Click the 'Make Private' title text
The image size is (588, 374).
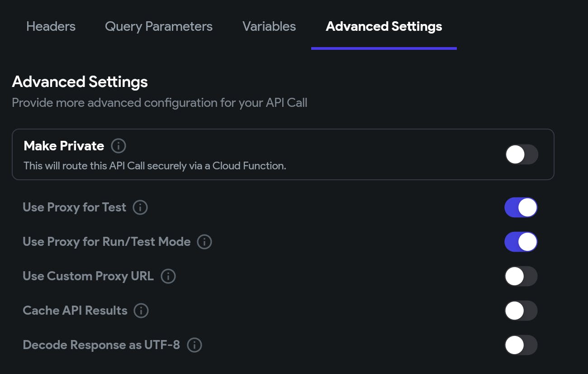64,146
